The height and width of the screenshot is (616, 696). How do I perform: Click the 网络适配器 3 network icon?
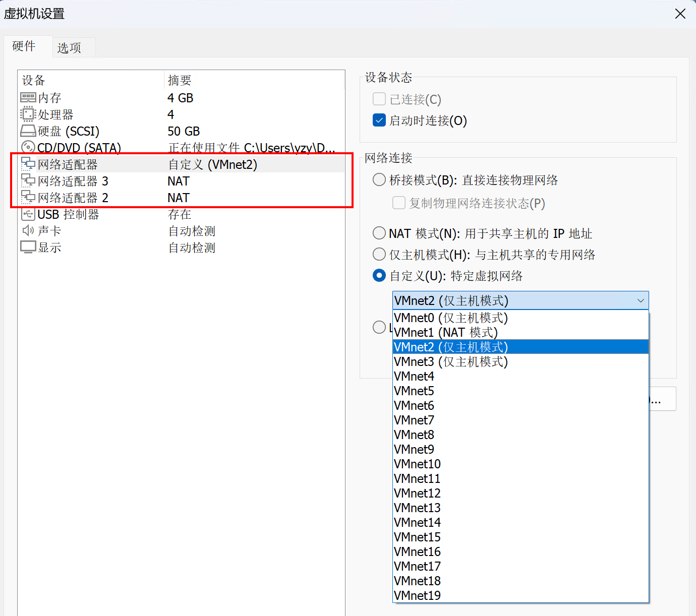(28, 180)
